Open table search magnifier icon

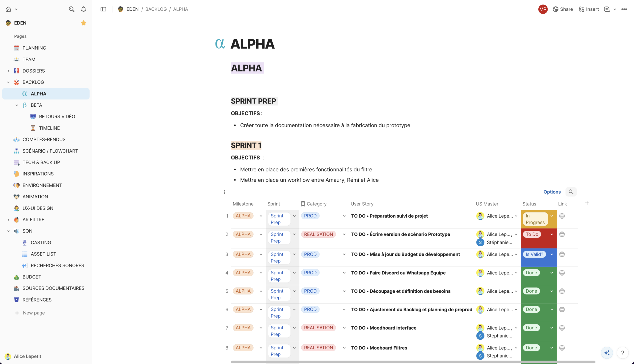click(571, 192)
